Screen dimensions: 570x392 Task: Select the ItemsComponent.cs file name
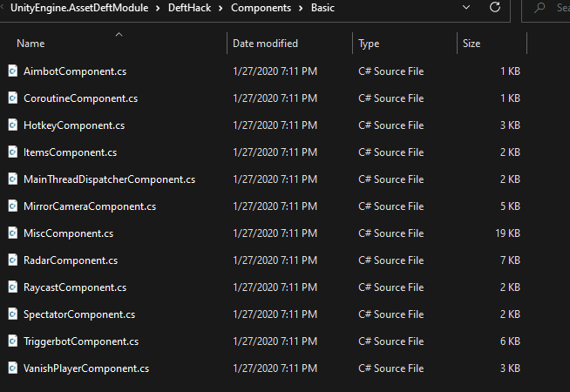pyautogui.click(x=70, y=152)
